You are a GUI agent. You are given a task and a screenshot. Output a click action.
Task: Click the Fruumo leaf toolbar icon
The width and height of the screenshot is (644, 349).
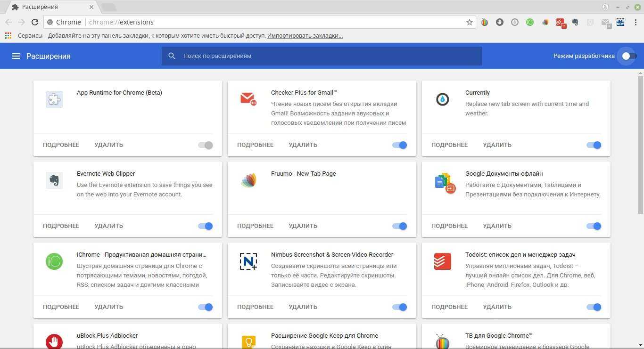pos(545,22)
